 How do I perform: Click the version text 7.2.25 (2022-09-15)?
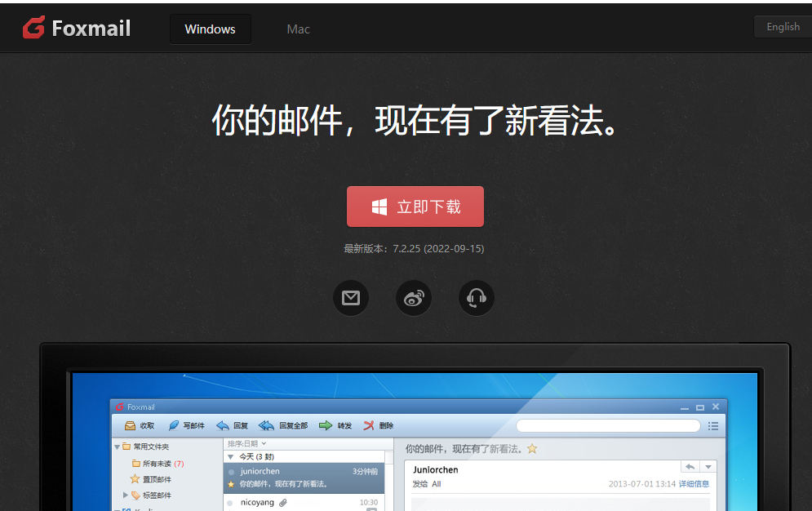tap(438, 248)
